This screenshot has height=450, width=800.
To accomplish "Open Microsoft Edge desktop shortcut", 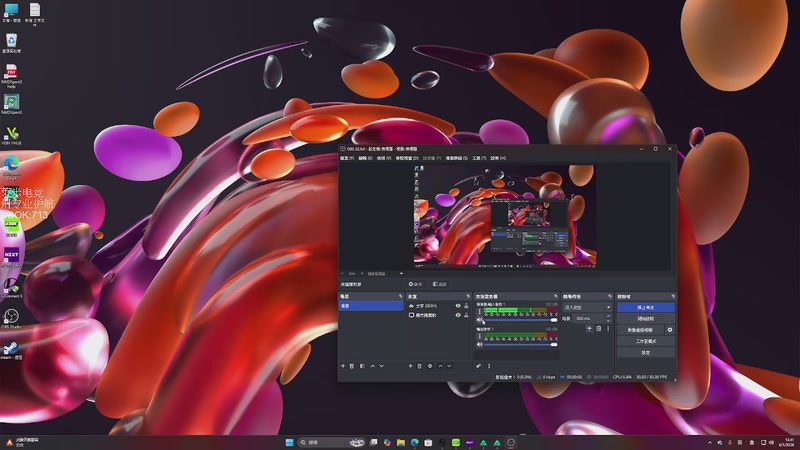I will point(11,167).
